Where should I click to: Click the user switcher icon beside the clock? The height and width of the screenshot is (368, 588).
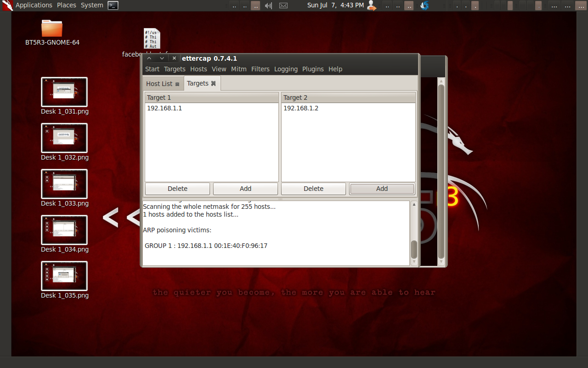click(372, 6)
